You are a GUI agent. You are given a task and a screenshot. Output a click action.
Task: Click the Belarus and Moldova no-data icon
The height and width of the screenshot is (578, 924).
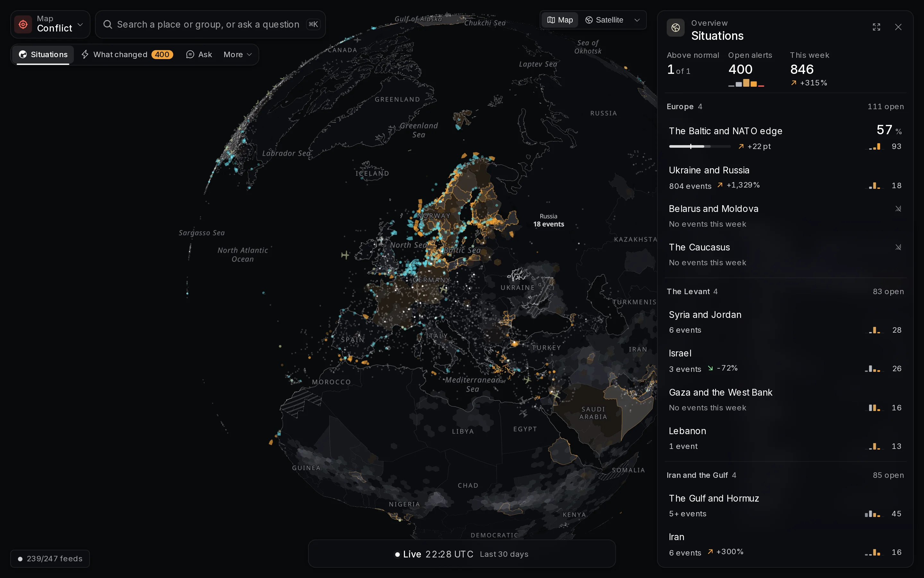pyautogui.click(x=898, y=209)
